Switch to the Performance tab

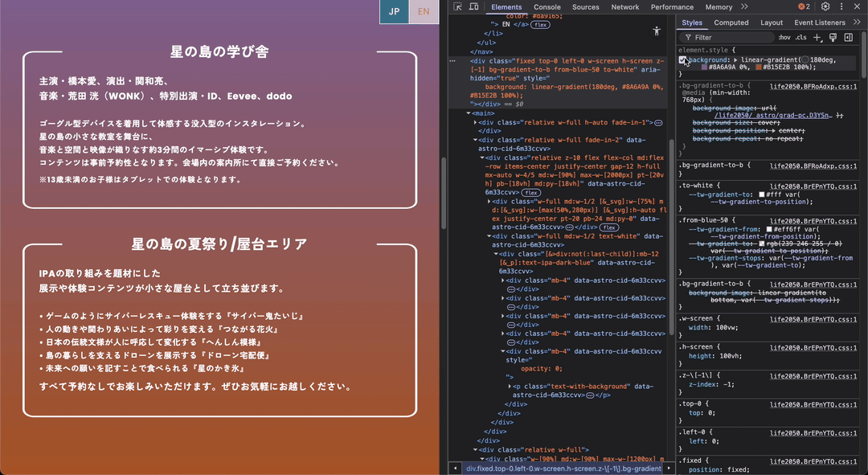pyautogui.click(x=672, y=7)
